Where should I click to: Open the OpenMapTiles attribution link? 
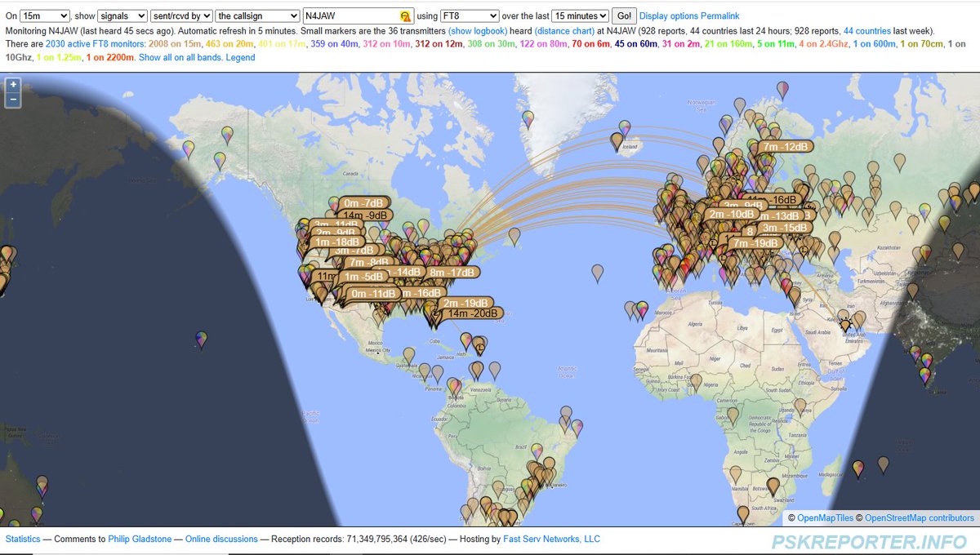click(x=825, y=518)
